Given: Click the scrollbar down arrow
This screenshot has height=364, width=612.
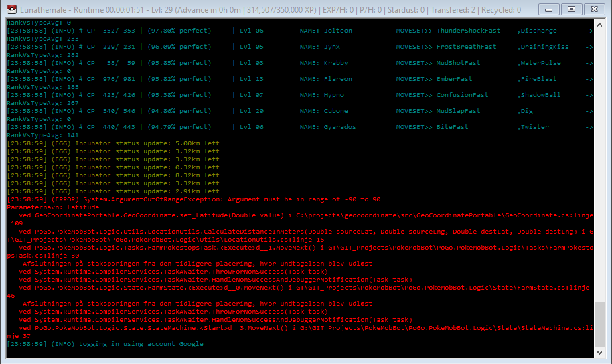Looking at the screenshot, I should pos(599,353).
